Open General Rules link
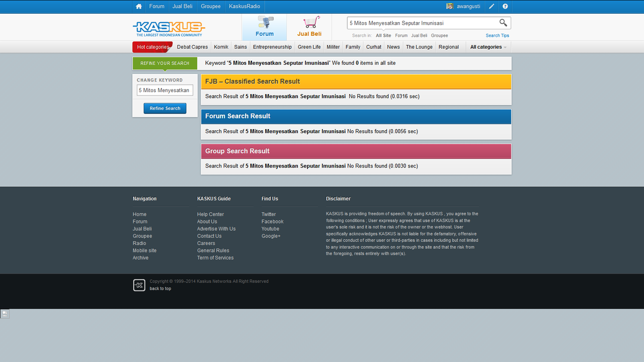Image resolution: width=644 pixels, height=362 pixels. click(x=213, y=250)
